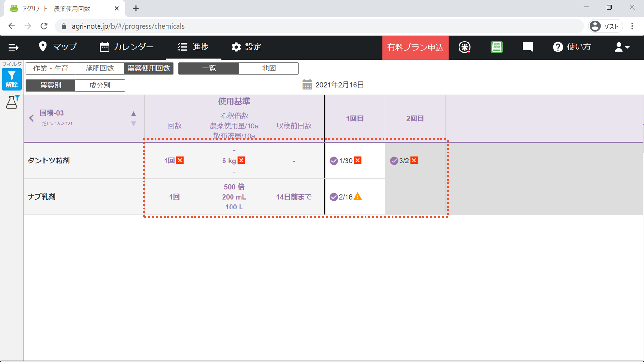Click the browser address bar
Image resolution: width=644 pixels, height=362 pixels.
pos(319,26)
